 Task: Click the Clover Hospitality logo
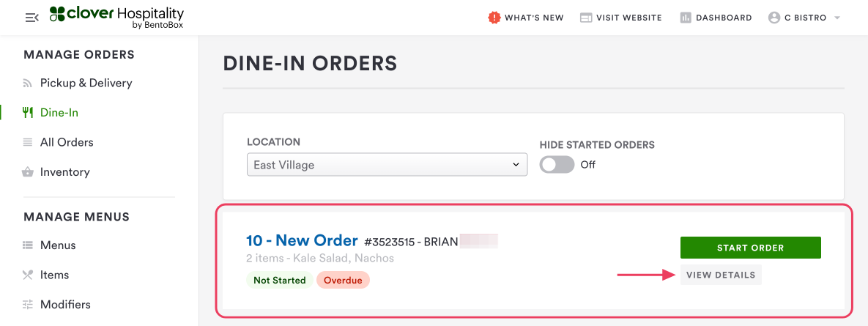pos(116,18)
